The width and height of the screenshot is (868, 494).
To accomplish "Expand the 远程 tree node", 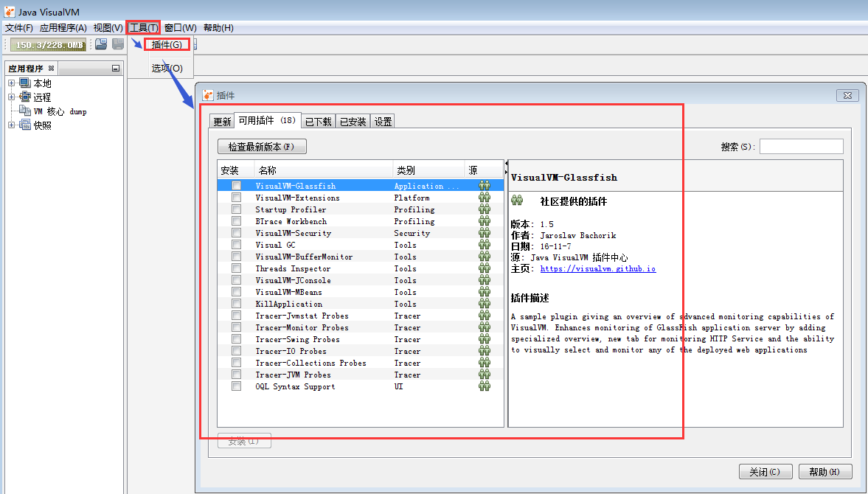I will pyautogui.click(x=11, y=97).
